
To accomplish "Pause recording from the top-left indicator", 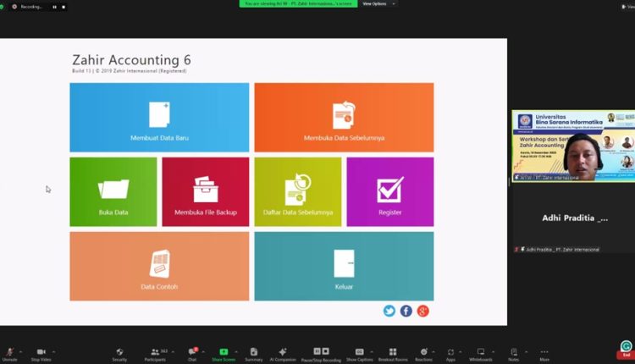I will [x=54, y=7].
